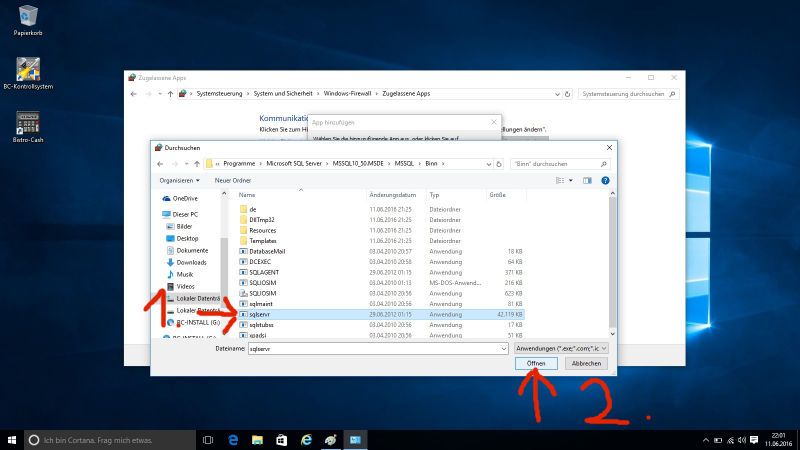The width and height of the screenshot is (800, 450).
Task: Click the help icon in Durchsuchen dialog
Action: click(605, 180)
